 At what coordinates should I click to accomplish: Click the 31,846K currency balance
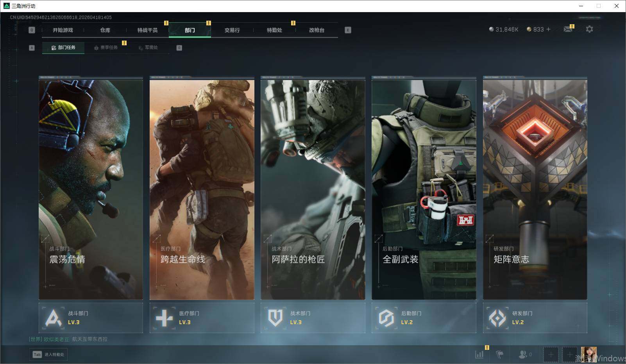click(503, 29)
